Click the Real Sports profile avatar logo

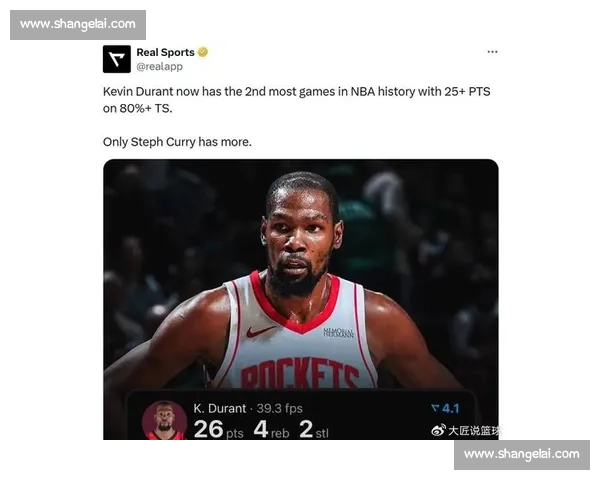tap(117, 59)
